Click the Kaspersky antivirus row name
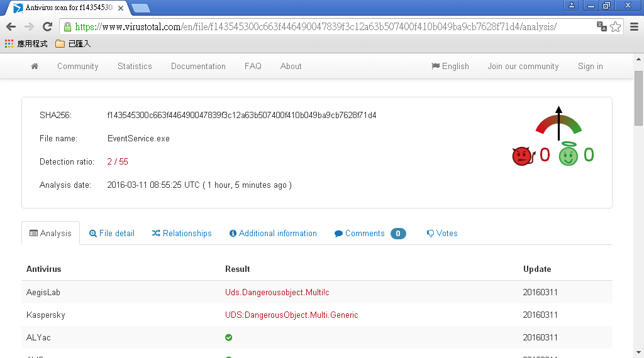The height and width of the screenshot is (358, 644). [45, 315]
